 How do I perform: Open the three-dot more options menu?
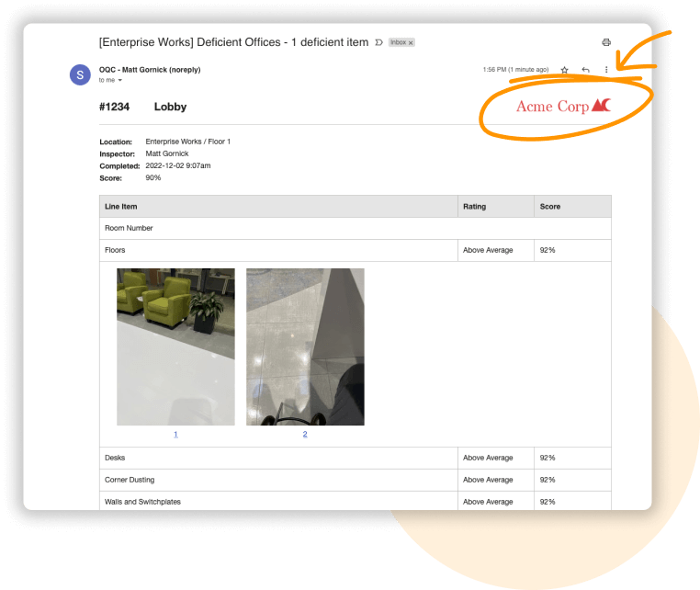(606, 70)
